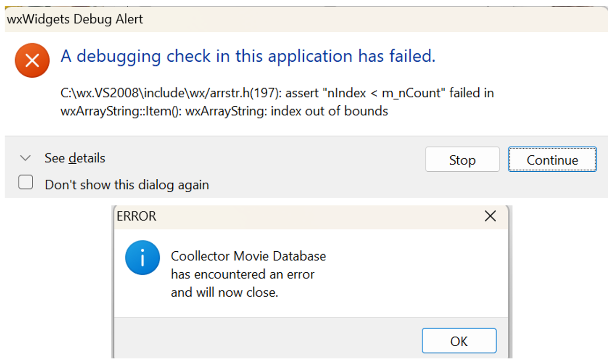Click the "Don't show this dialog again" label
Screen dimensions: 615x364
(127, 185)
